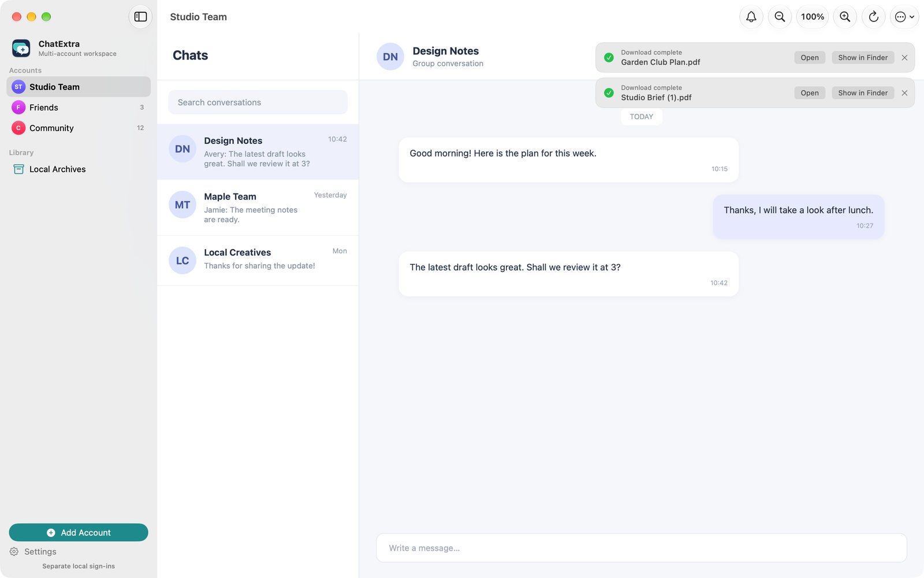Dismiss the Garden Club Plan.pdf notification

tap(904, 58)
